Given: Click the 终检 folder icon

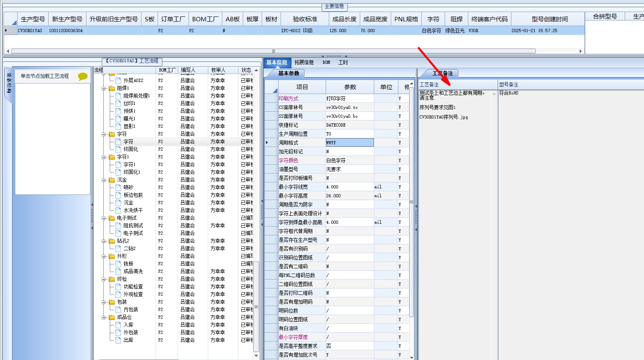Looking at the screenshot, I should pos(112,279).
